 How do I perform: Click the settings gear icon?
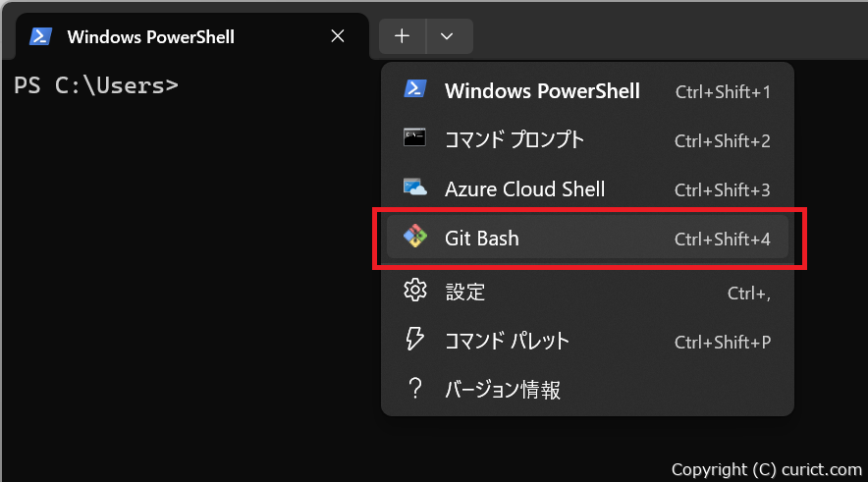click(x=415, y=291)
